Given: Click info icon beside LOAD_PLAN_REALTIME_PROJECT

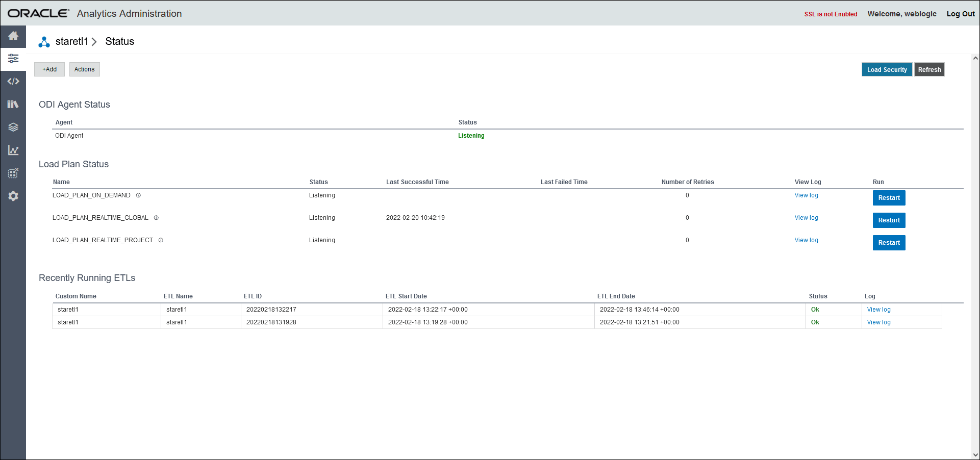Looking at the screenshot, I should click(161, 240).
